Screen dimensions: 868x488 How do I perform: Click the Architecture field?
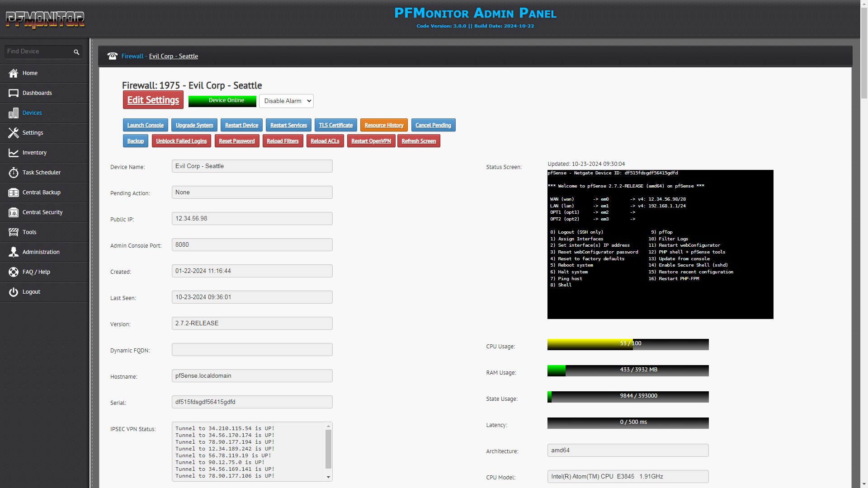pyautogui.click(x=628, y=450)
